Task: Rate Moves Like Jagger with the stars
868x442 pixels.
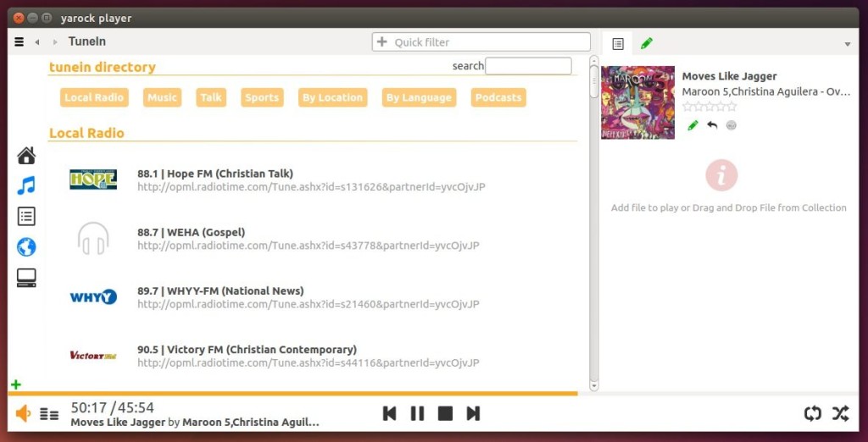Action: click(x=709, y=106)
